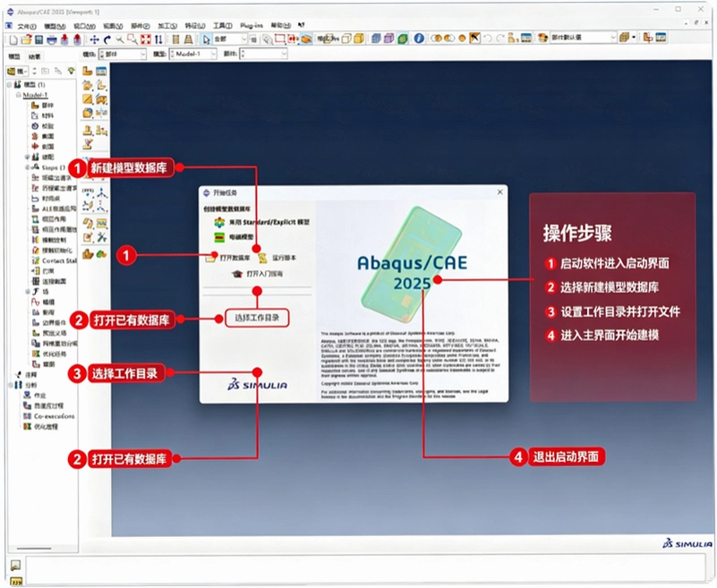Click the Cycle Views up-down arrows icon
The image size is (717, 588).
click(x=158, y=39)
